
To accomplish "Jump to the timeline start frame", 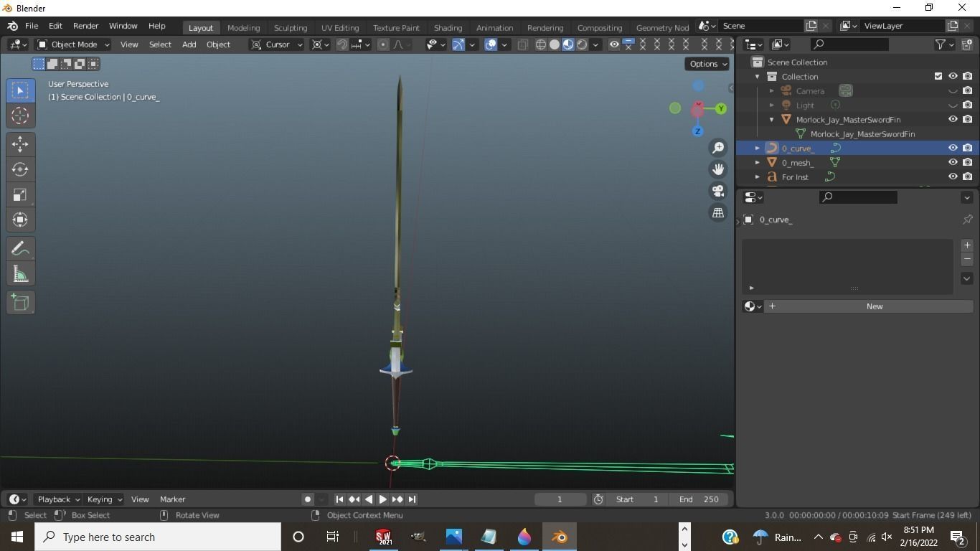I will [340, 499].
